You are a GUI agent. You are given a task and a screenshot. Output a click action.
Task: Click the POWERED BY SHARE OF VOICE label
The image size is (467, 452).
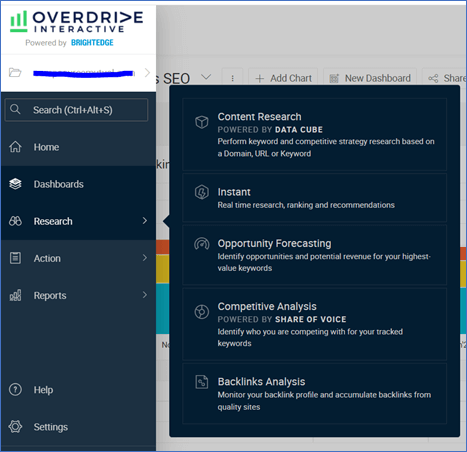tap(282, 319)
